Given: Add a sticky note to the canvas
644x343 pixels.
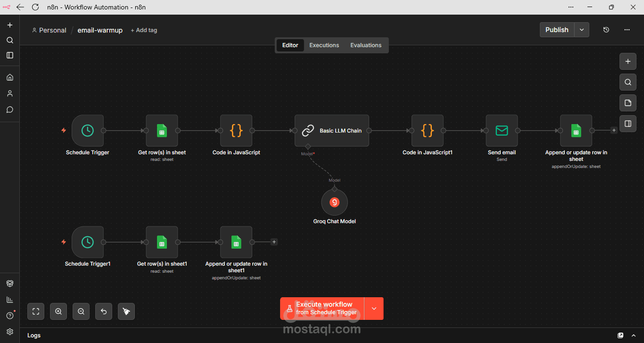Looking at the screenshot, I should pos(627,103).
